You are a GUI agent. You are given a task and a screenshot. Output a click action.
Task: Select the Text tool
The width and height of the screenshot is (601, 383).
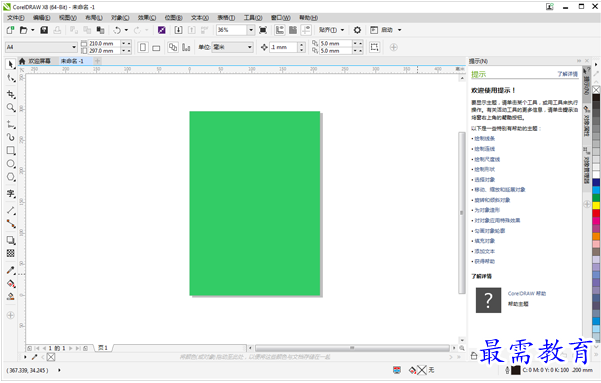tap(11, 194)
